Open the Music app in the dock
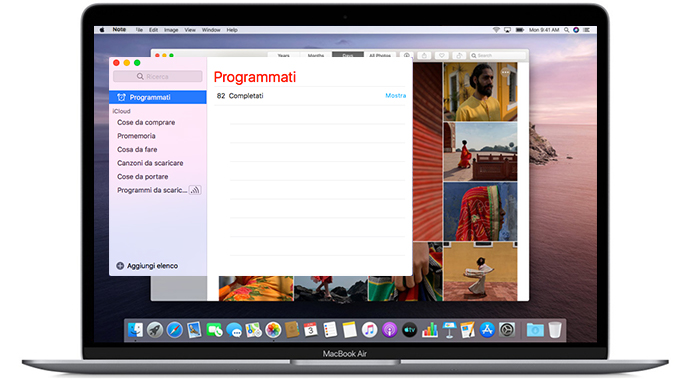Screen dimensions: 690x380 coord(369,329)
